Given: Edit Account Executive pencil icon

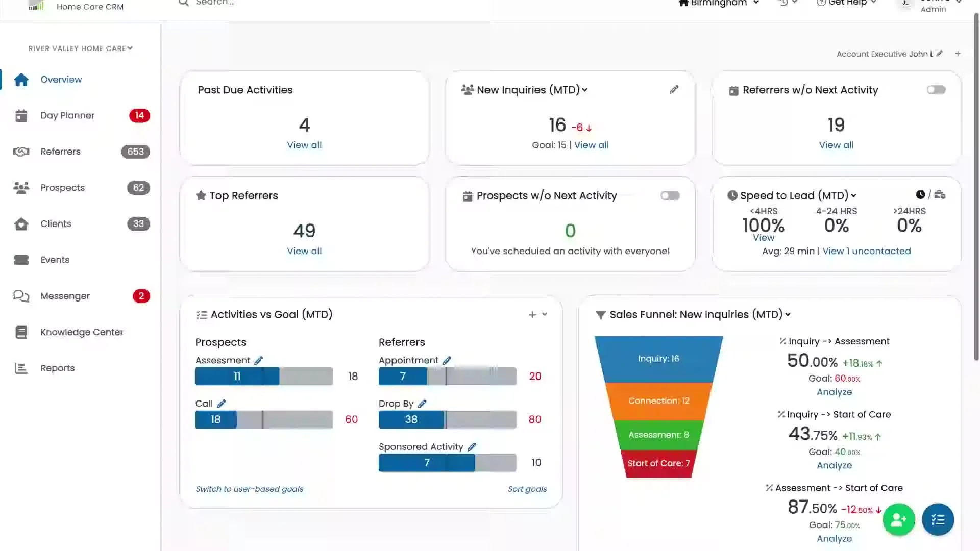Looking at the screenshot, I should pyautogui.click(x=940, y=54).
